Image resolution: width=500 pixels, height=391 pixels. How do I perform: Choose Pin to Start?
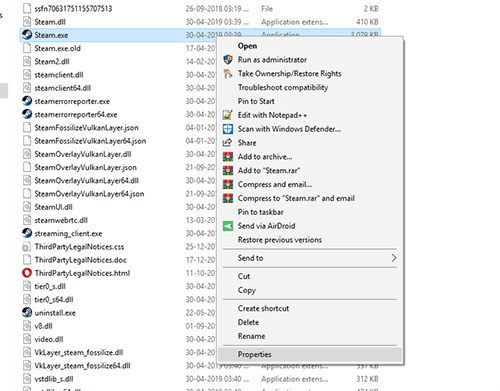click(x=256, y=101)
